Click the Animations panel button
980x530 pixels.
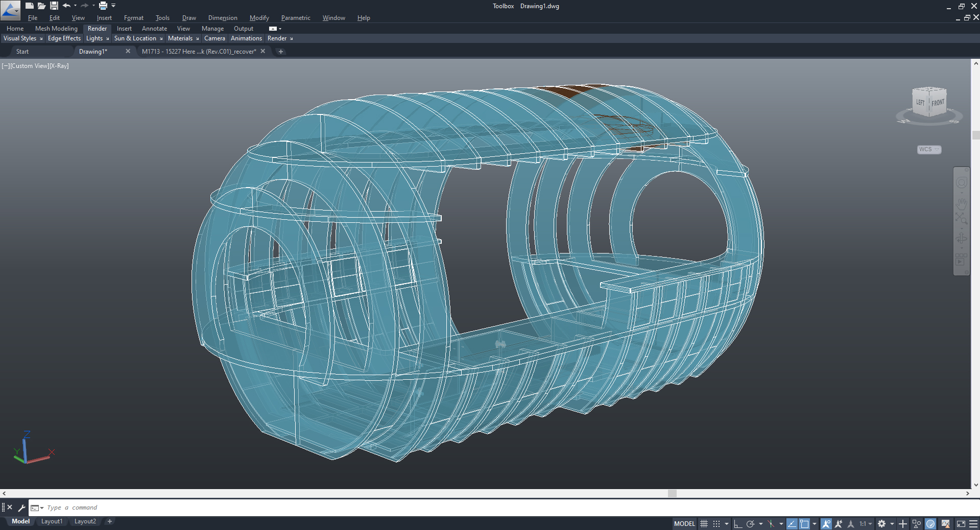(x=246, y=38)
